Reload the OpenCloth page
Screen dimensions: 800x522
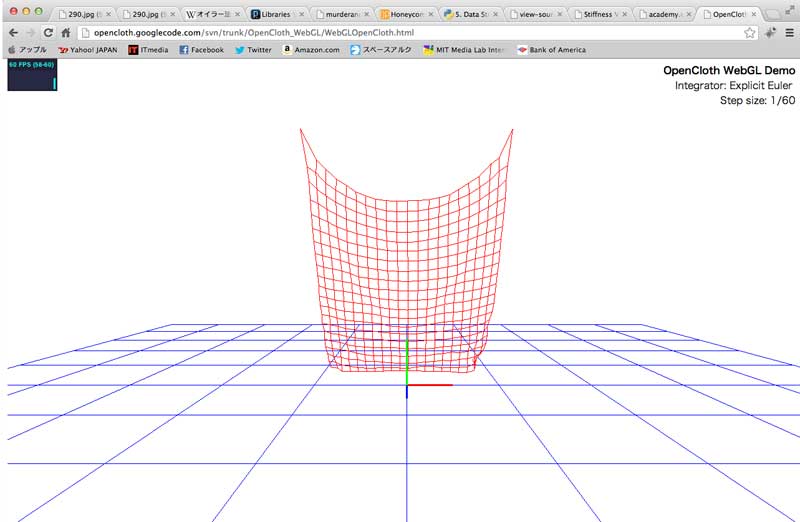(48, 32)
